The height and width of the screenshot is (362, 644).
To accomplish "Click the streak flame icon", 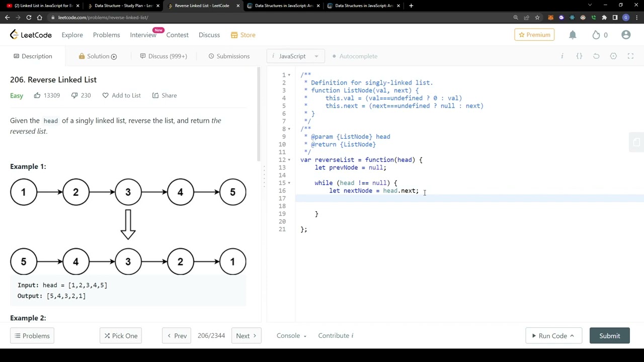I will (x=596, y=35).
